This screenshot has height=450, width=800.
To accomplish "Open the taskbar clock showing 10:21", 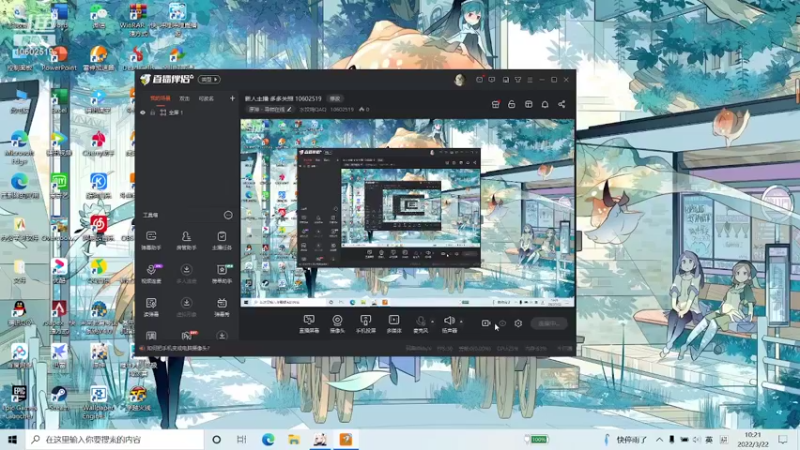I will (x=753, y=439).
